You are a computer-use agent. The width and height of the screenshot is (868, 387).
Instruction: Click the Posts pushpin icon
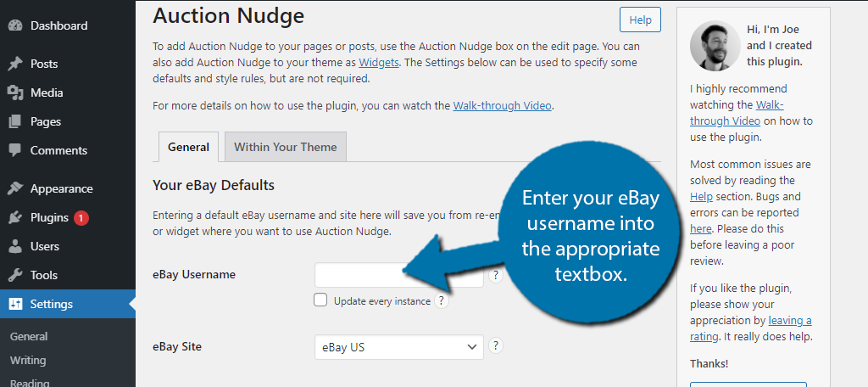point(15,64)
